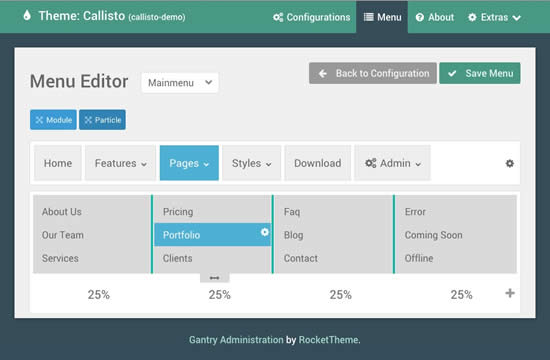Click the RocketTheme link

328,340
